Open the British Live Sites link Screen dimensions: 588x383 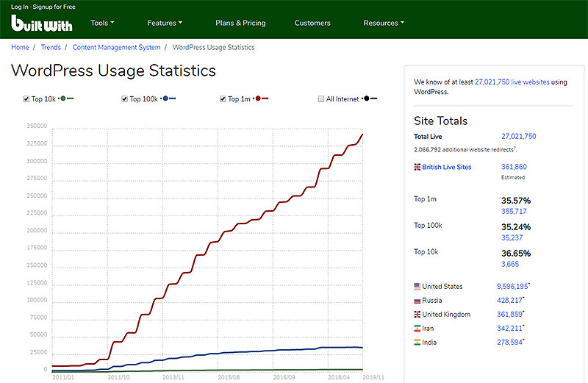coord(447,167)
